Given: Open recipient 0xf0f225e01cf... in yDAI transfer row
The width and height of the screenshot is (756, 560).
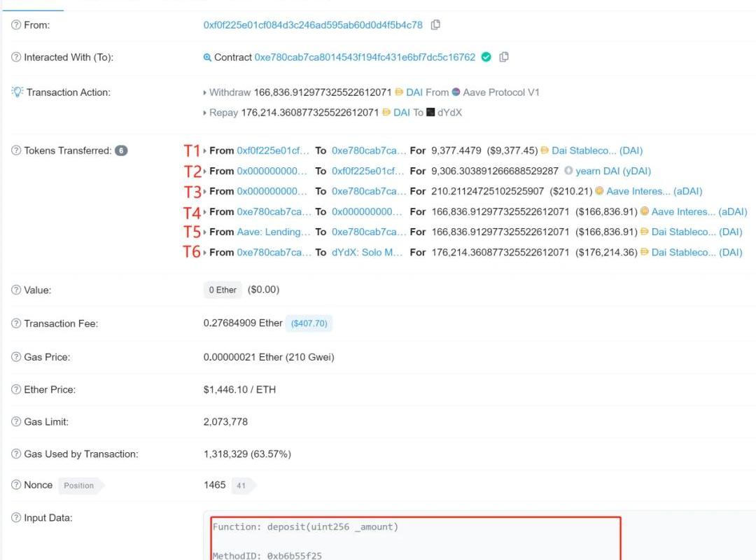Looking at the screenshot, I should pyautogui.click(x=368, y=171).
